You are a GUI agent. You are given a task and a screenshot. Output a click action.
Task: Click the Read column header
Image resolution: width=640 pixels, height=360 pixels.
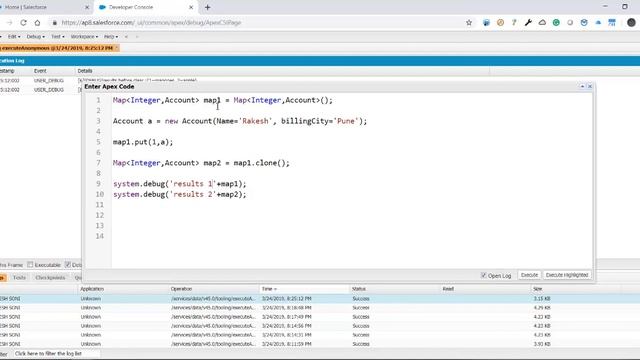click(x=485, y=289)
